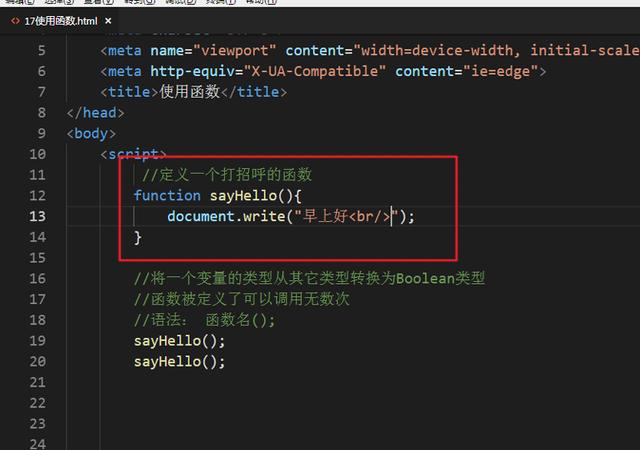Click the HTML file icon on the tab
This screenshot has width=640, height=450.
point(15,21)
